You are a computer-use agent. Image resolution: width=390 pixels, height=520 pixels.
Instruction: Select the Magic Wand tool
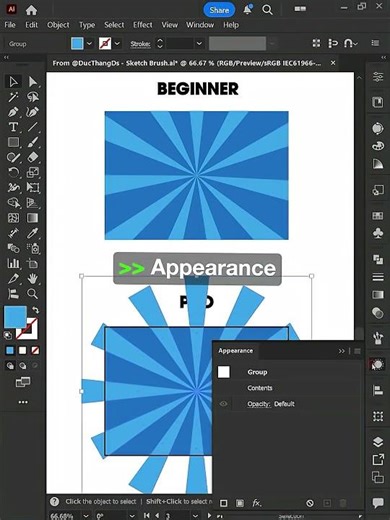[13, 97]
